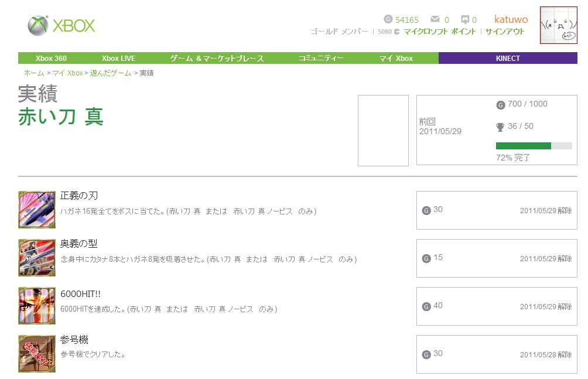
Task: Click the 奥義の型 achievement title
Action: [x=78, y=244]
